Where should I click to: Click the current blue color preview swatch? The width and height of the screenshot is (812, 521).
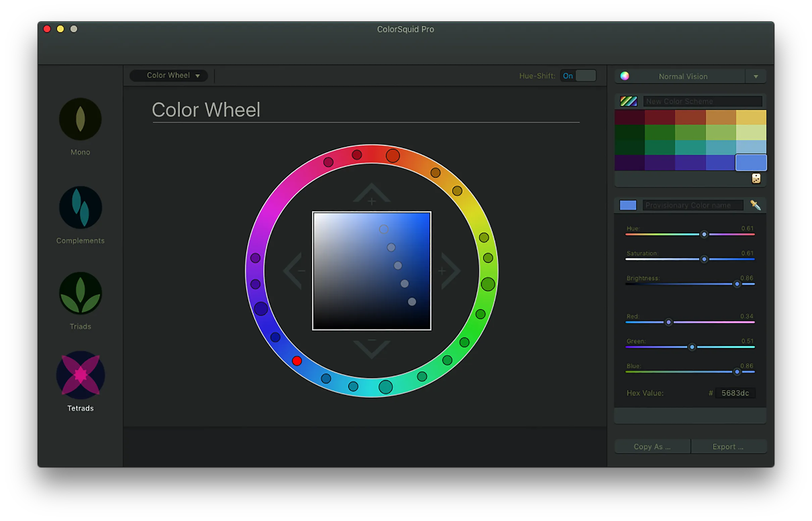pyautogui.click(x=628, y=206)
